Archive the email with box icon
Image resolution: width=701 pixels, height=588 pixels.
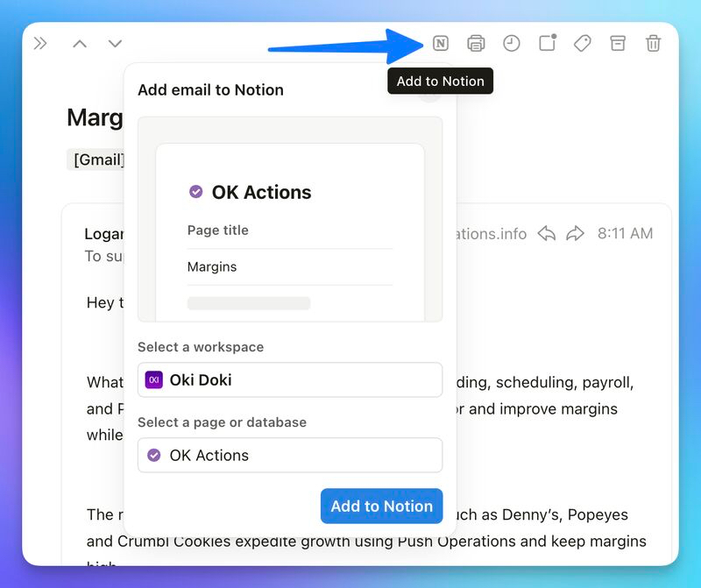click(618, 43)
